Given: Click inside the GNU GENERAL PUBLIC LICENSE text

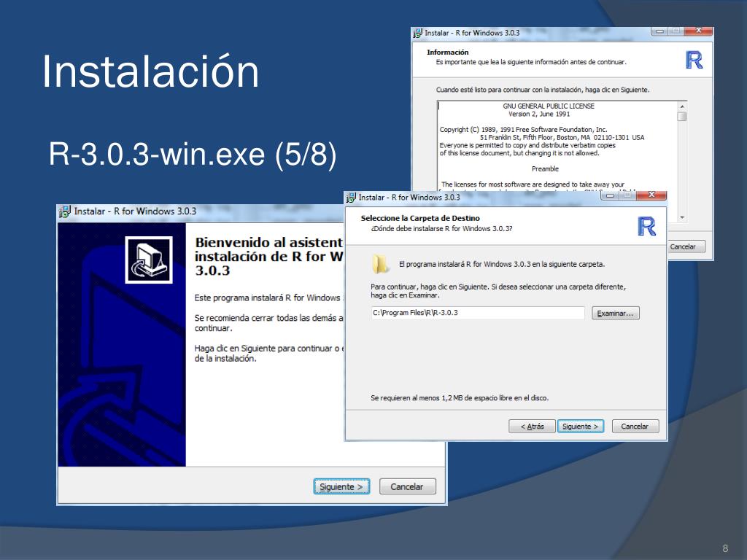Looking at the screenshot, I should [549, 106].
